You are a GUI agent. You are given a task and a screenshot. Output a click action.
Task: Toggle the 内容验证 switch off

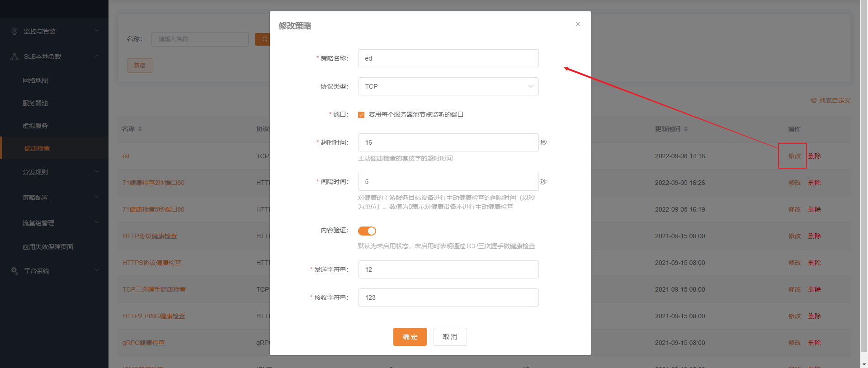click(x=367, y=231)
